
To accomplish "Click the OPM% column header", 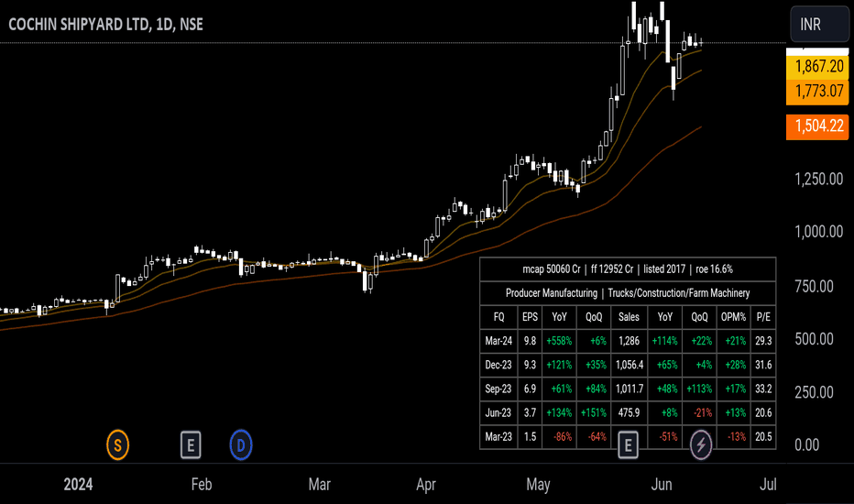I will [x=734, y=317].
